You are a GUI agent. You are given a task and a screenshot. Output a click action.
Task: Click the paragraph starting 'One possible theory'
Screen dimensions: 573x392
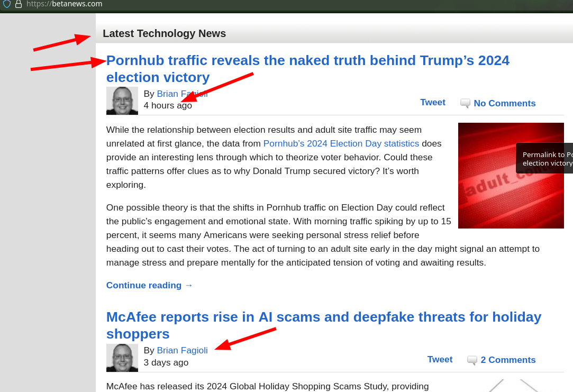coord(323,235)
